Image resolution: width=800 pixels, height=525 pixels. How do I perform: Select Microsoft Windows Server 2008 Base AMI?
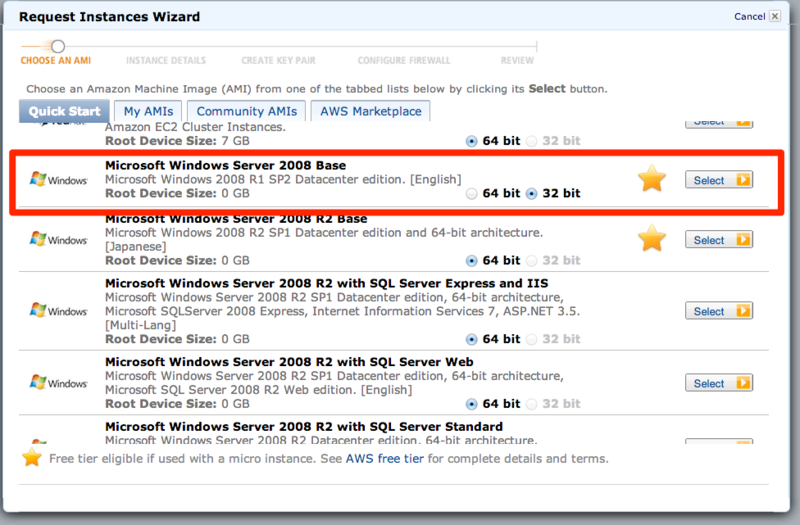pyautogui.click(x=719, y=180)
